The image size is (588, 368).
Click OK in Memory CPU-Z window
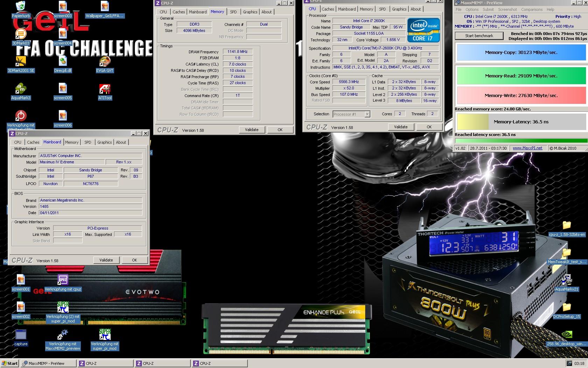(x=280, y=130)
